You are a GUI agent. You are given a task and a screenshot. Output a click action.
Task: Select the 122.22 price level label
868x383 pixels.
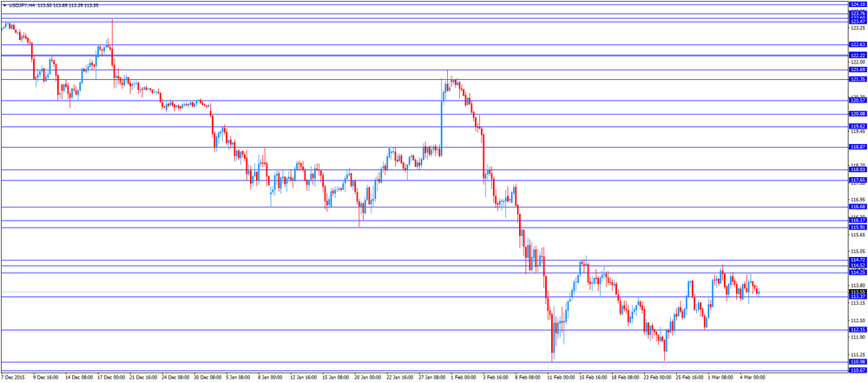point(858,56)
